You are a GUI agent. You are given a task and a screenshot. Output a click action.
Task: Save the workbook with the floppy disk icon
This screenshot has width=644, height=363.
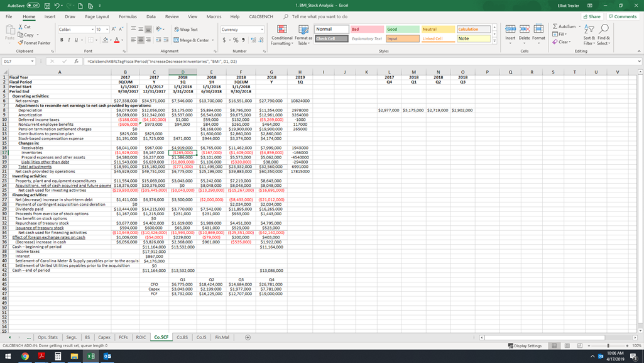(x=47, y=6)
